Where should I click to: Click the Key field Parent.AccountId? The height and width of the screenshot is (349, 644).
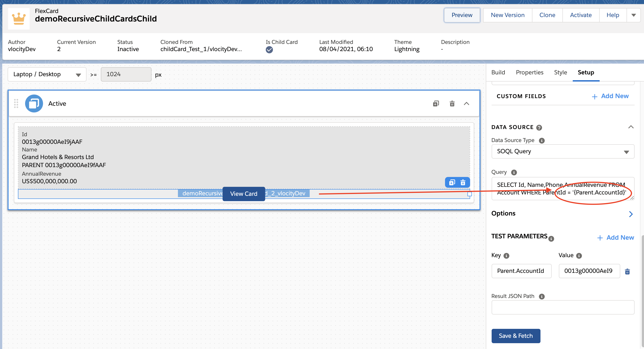point(521,271)
